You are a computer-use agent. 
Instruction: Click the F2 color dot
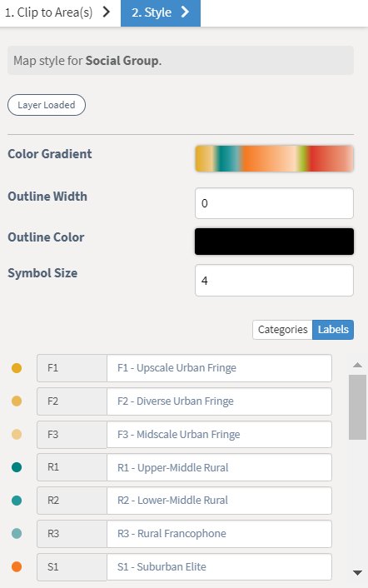click(x=17, y=401)
